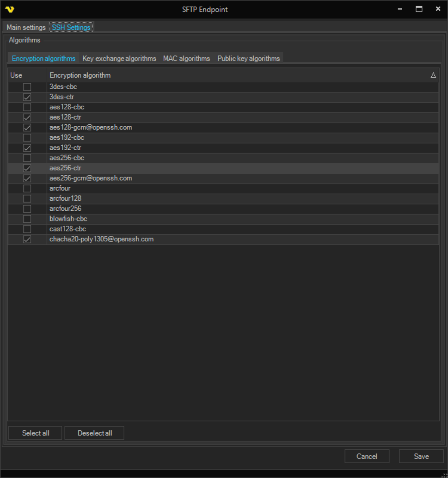Disable aes128-gcm@openssh.com checkbox
This screenshot has width=448, height=478.
(x=27, y=128)
